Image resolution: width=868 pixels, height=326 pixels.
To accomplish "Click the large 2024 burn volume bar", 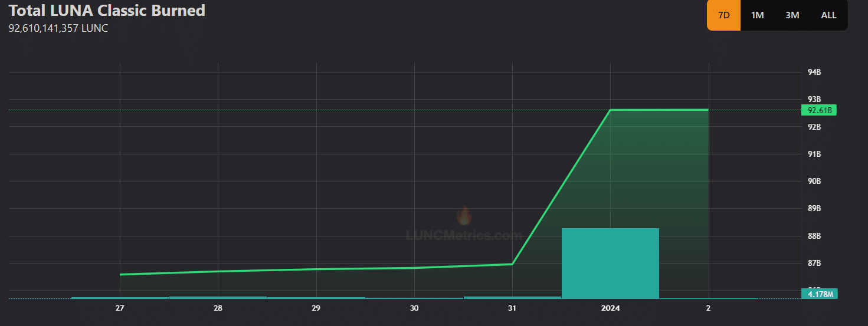I will pos(610,263).
